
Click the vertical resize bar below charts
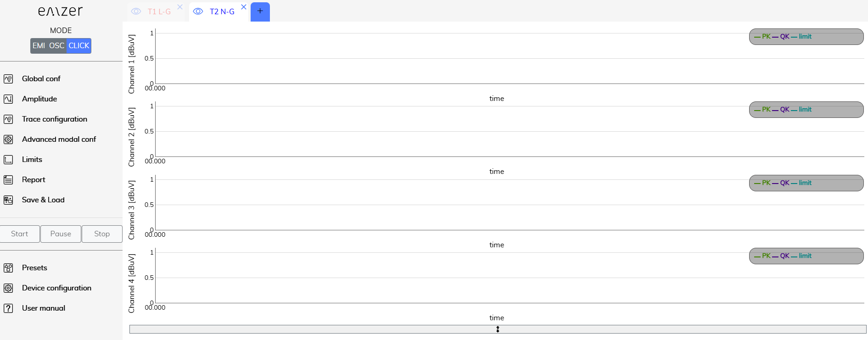(498, 329)
